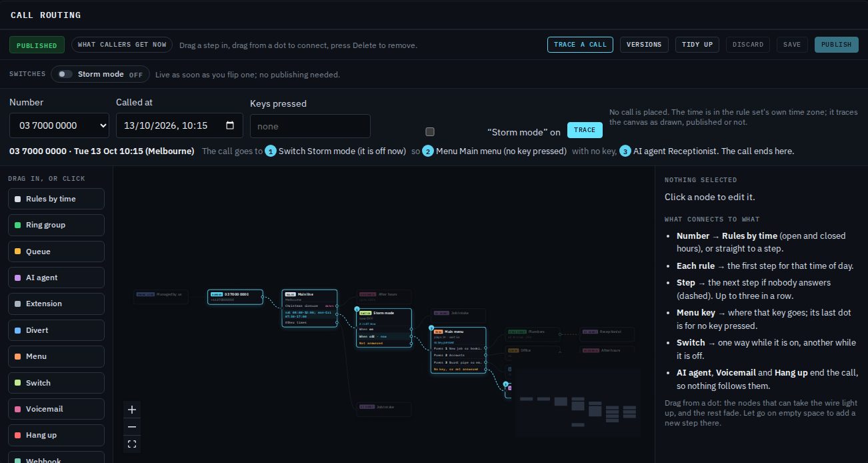
Task: Click Tidy up to arrange nodes
Action: (x=697, y=45)
